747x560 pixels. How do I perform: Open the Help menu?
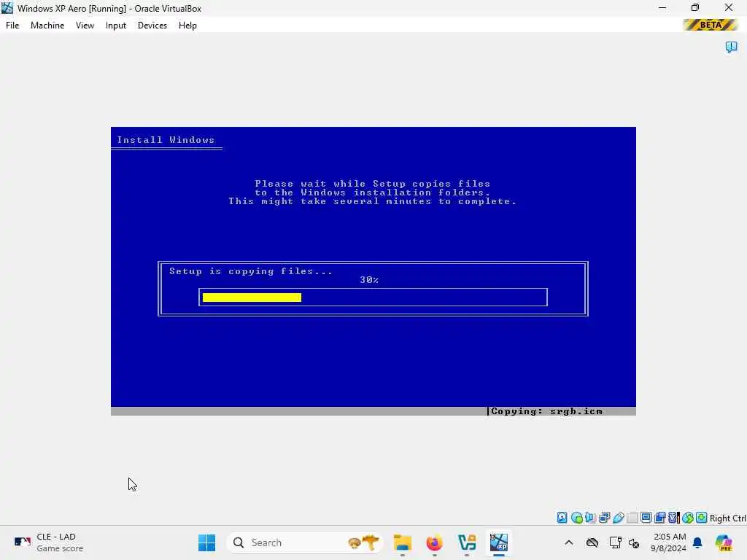coord(187,26)
